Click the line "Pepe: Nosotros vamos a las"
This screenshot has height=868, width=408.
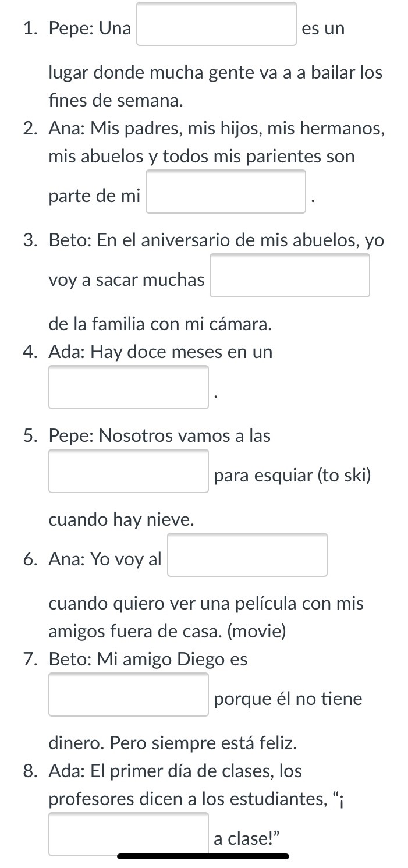(x=159, y=436)
